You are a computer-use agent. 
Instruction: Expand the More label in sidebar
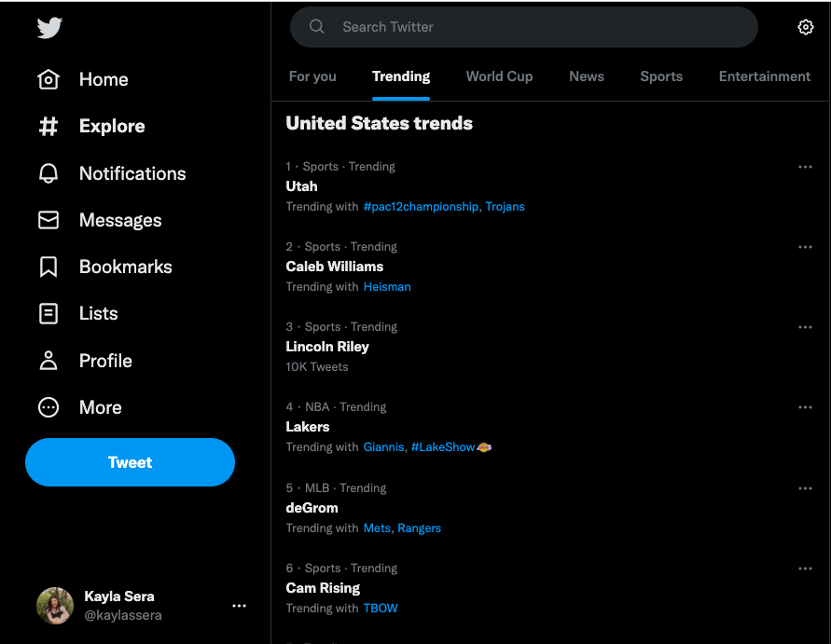pyautogui.click(x=101, y=407)
